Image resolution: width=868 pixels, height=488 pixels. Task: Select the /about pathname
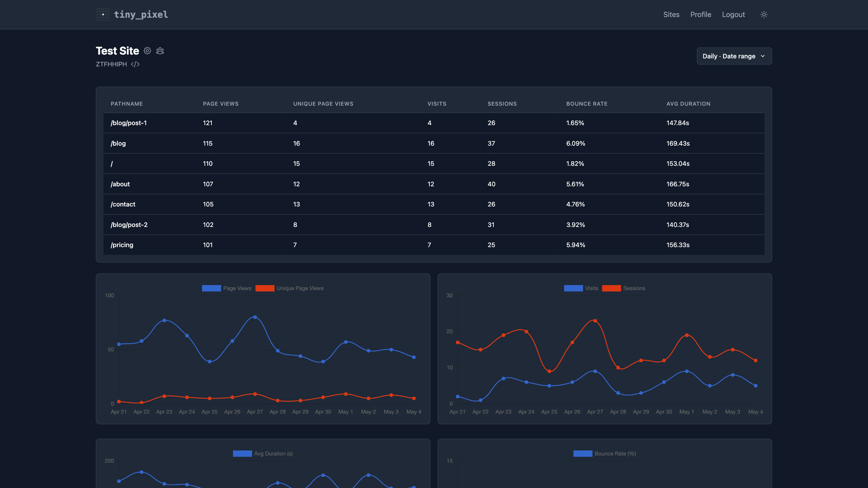(x=120, y=184)
